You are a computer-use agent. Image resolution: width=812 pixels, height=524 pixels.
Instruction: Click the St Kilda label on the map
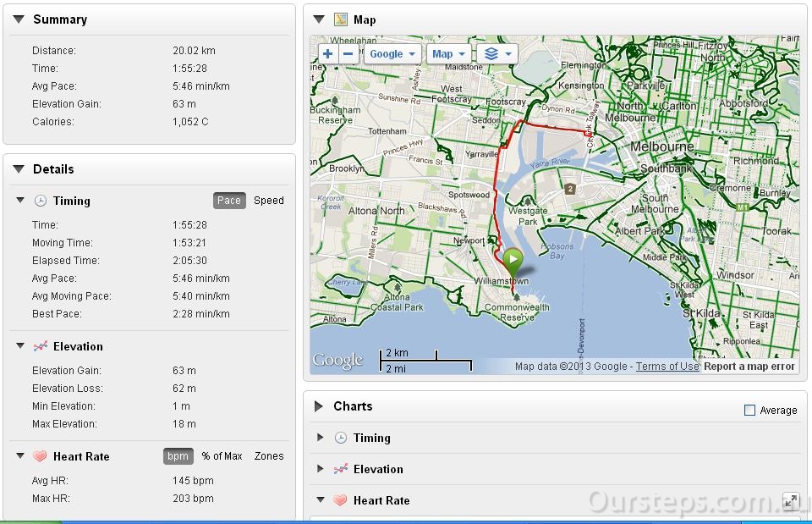click(701, 313)
